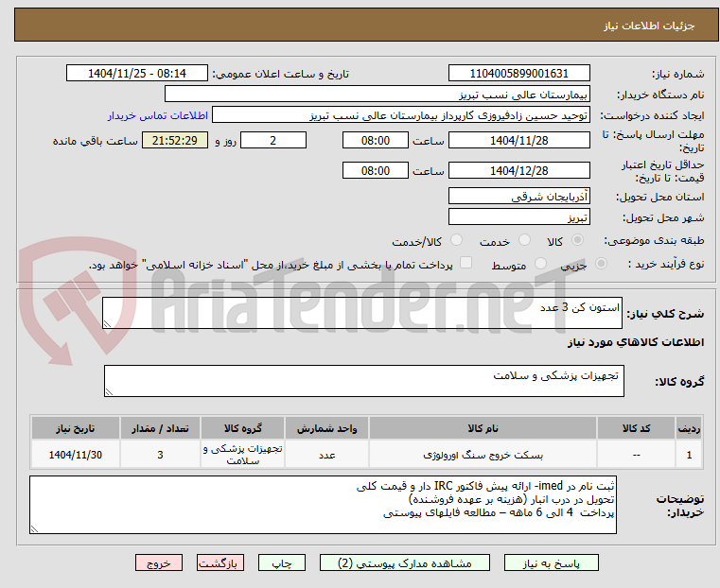This screenshot has height=588, width=720.
Task: Click the description box استون کن 3 عدد
Action: 361,313
